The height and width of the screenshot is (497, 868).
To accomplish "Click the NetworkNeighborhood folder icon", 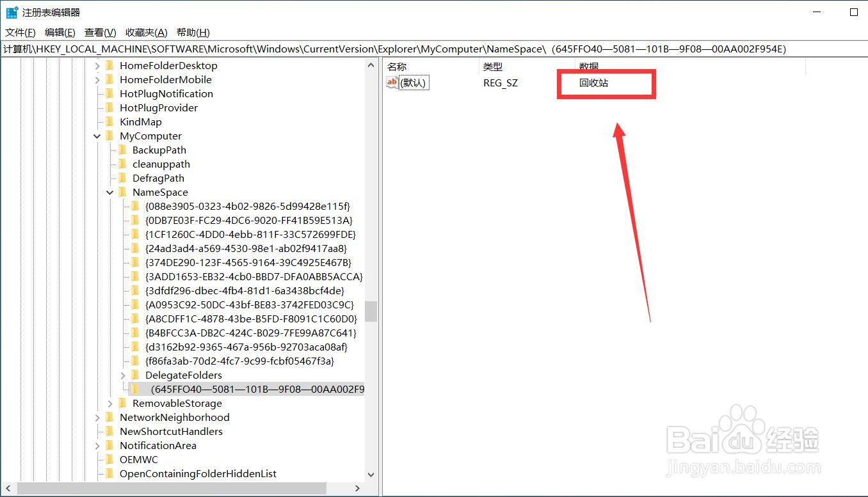I will [x=109, y=417].
